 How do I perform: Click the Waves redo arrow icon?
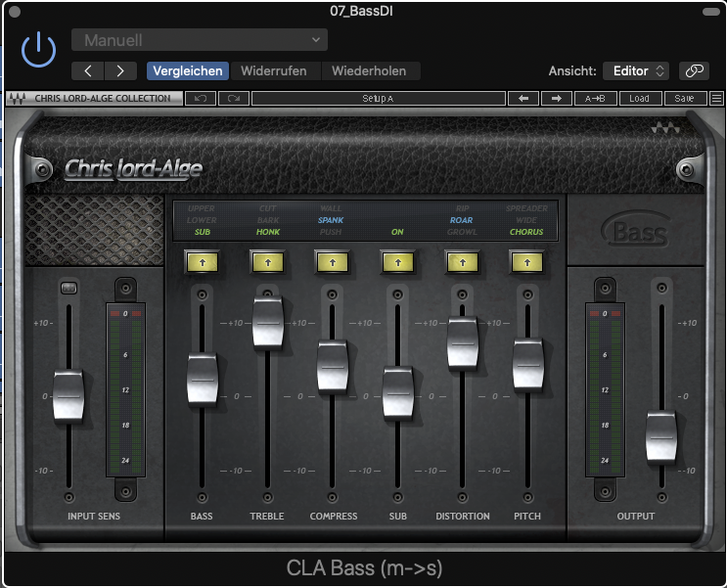coord(234,99)
